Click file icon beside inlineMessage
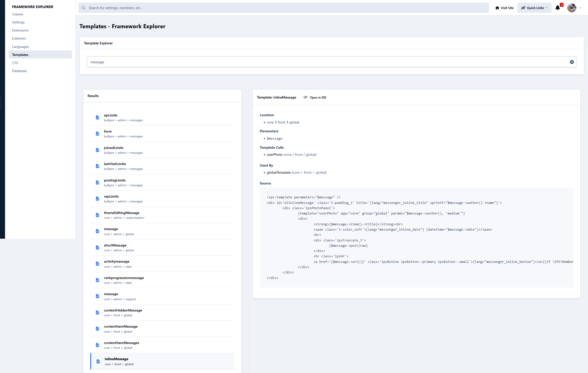Viewport: 588px width, 373px height. point(98,361)
